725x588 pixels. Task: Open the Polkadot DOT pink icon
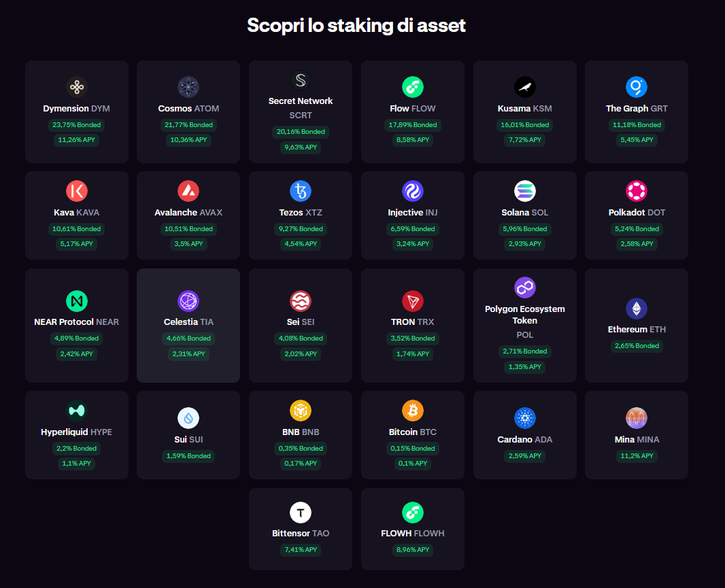pyautogui.click(x=637, y=191)
